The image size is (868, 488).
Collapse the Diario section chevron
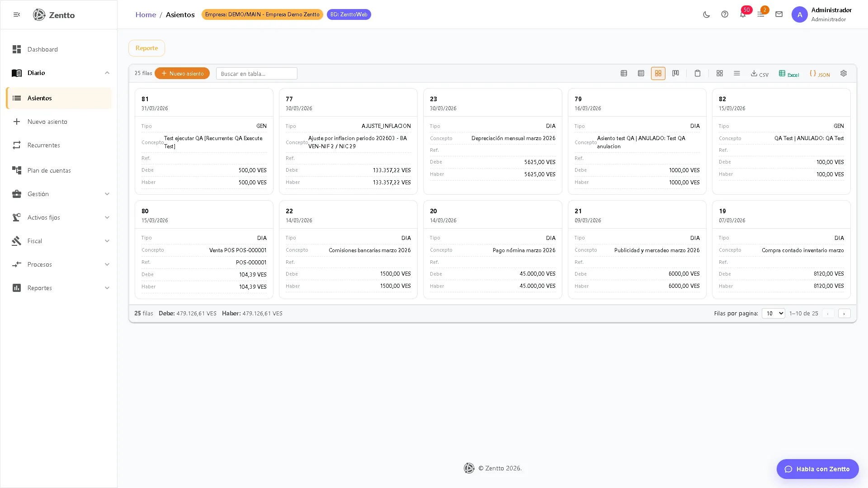pos(107,73)
